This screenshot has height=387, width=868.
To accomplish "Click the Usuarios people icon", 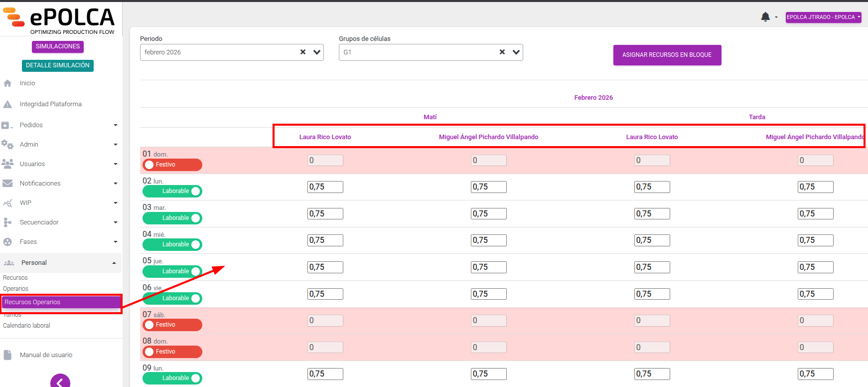I will [x=7, y=164].
